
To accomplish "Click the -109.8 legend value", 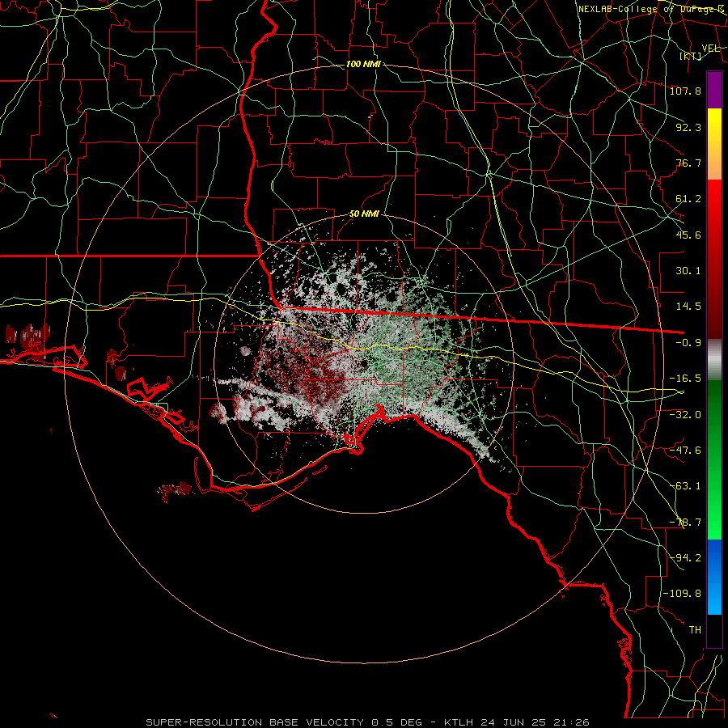I will [682, 594].
